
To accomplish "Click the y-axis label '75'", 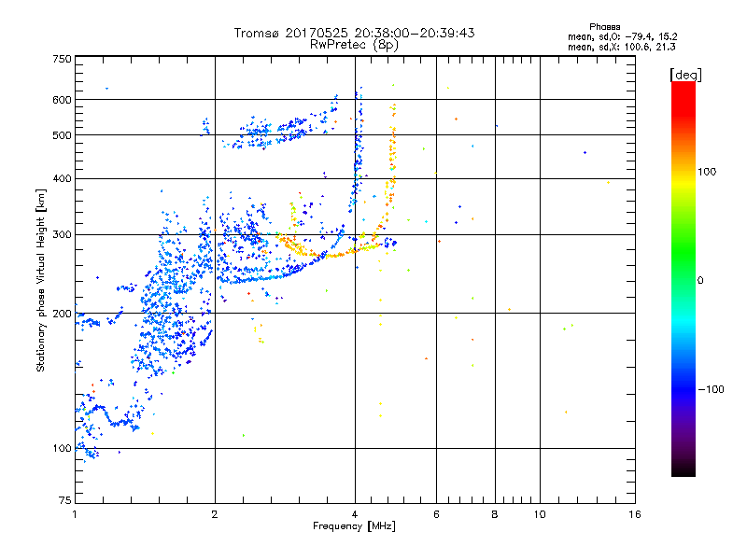I will click(65, 500).
